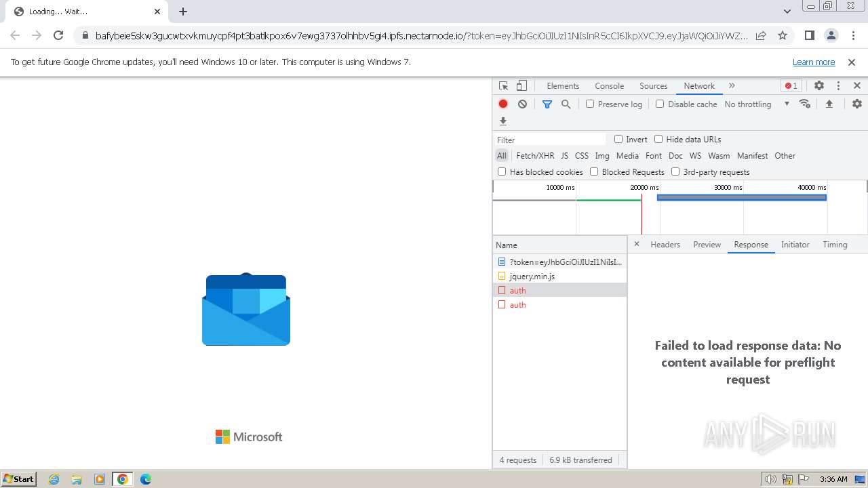Stop recording the network log
This screenshot has height=488, width=868.
(x=503, y=104)
